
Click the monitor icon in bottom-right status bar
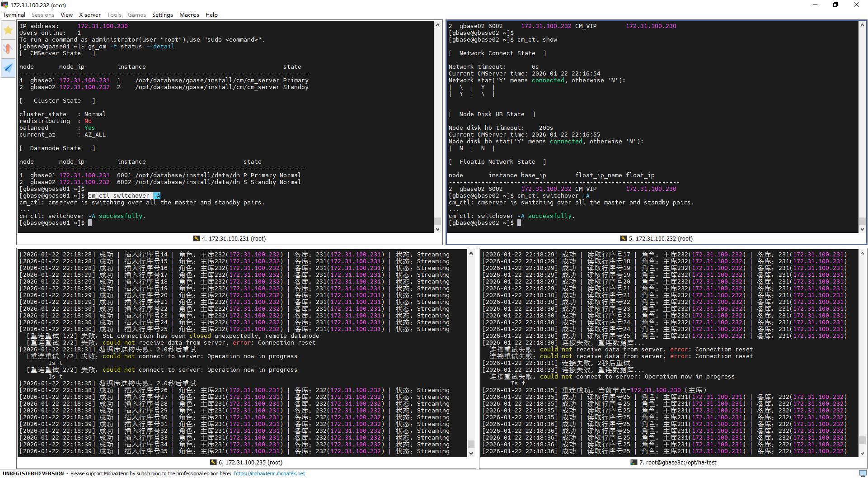point(863,473)
